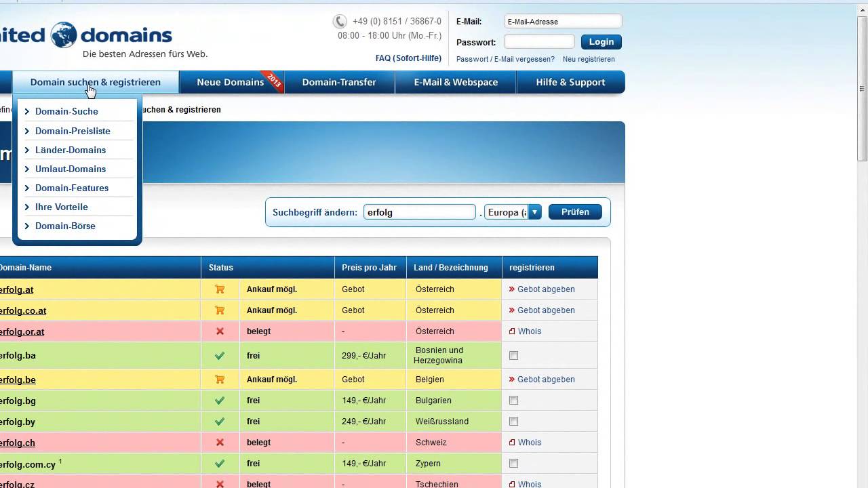The image size is (868, 488).
Task: Click Gebot abgeben for erfolg.at
Action: tap(546, 289)
